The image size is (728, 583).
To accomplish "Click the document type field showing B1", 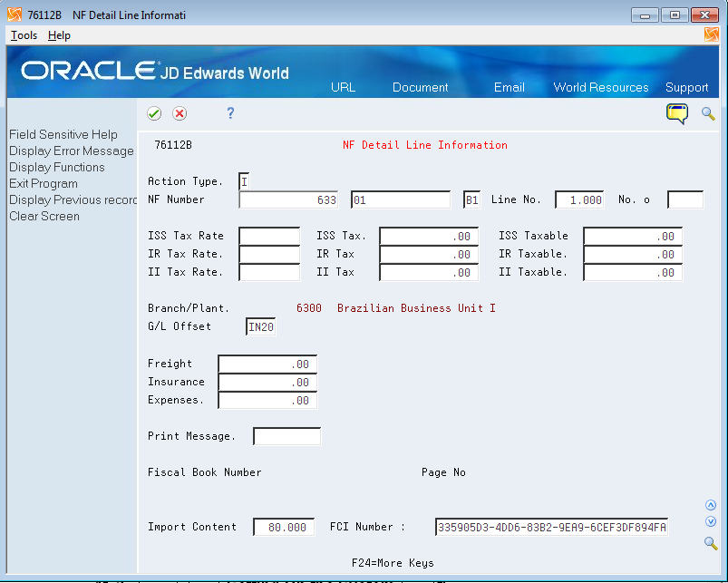I will point(471,199).
